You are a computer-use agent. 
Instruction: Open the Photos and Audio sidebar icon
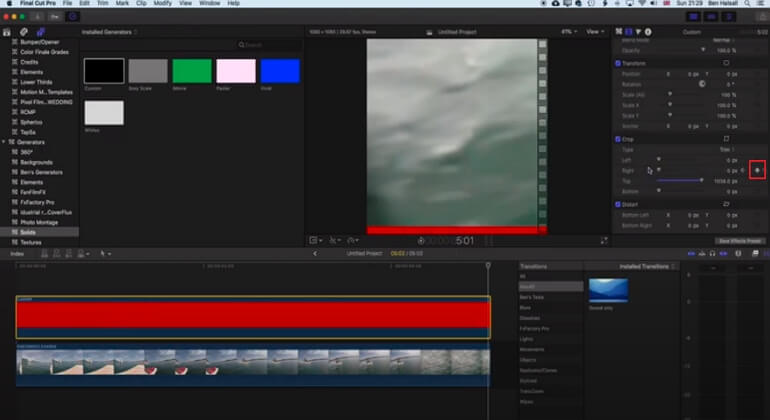tap(24, 32)
